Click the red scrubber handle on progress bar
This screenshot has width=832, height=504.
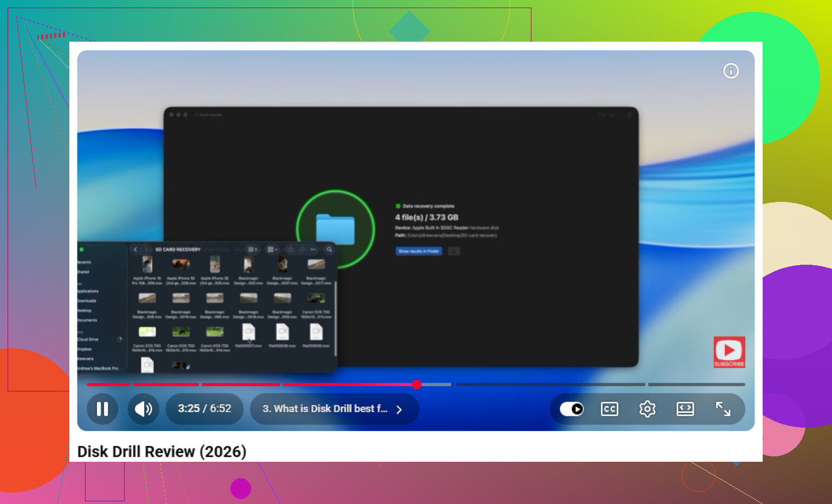(x=417, y=384)
